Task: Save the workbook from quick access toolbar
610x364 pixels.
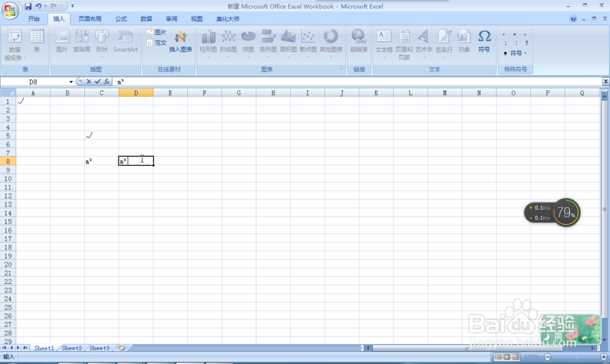Action: pyautogui.click(x=28, y=6)
